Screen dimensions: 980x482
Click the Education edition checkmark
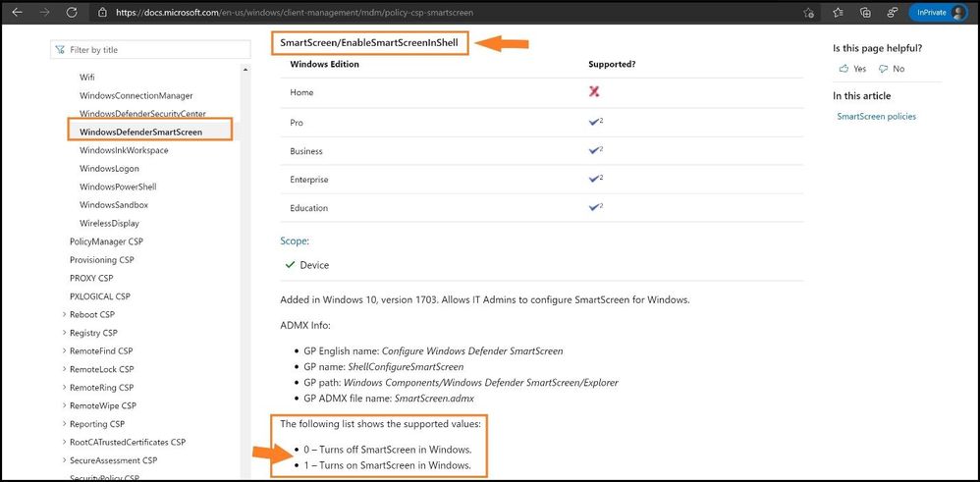[596, 207]
